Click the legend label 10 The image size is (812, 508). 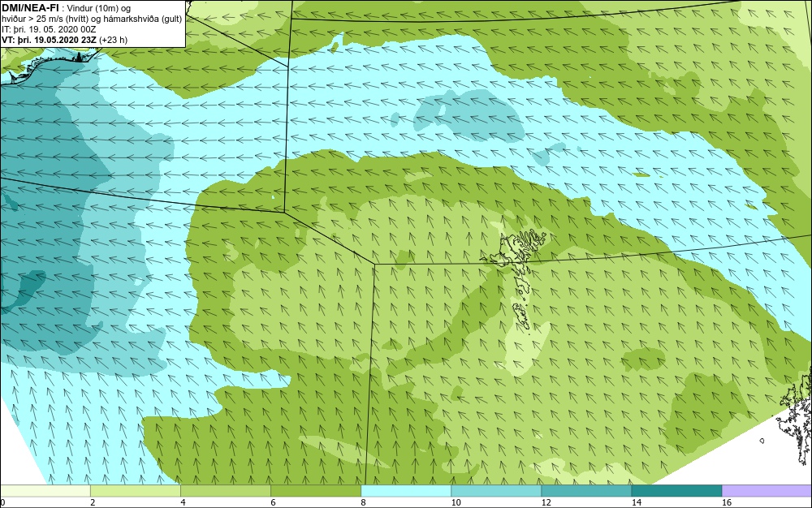click(456, 502)
